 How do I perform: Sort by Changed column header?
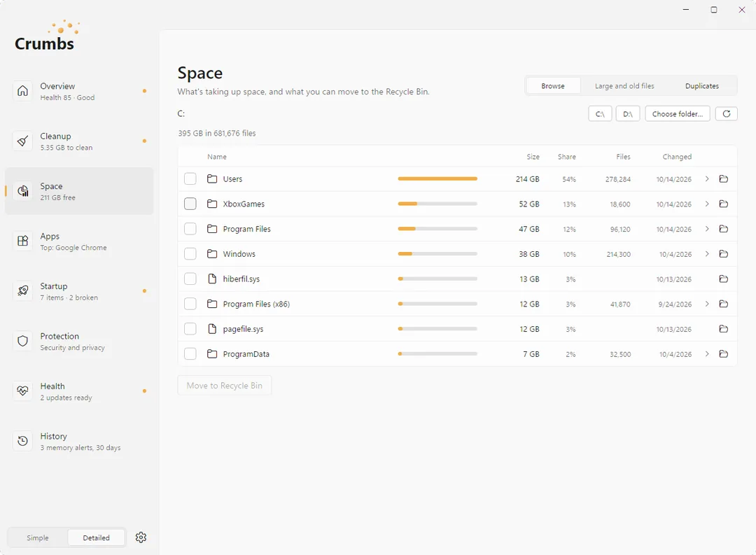[677, 157]
